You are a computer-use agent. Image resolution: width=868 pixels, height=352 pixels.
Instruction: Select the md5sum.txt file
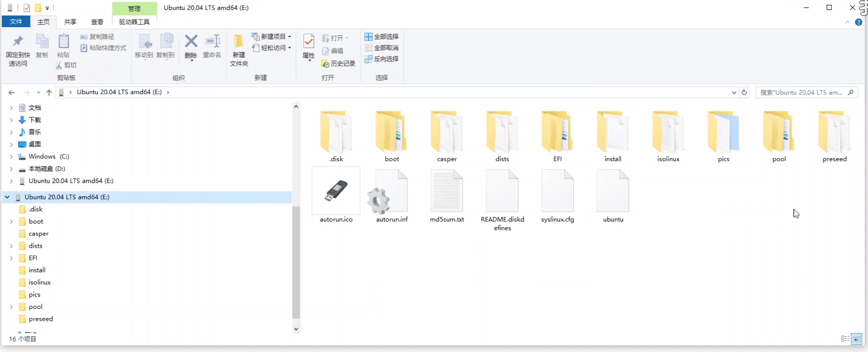pyautogui.click(x=447, y=196)
